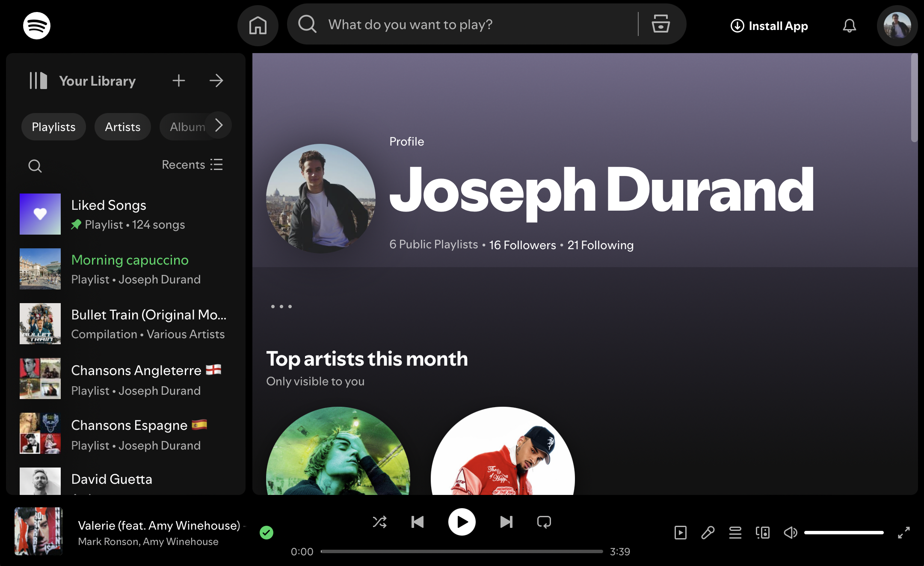The image size is (924, 566).
Task: Open Chansons Angleterre playlist
Action: click(126, 378)
